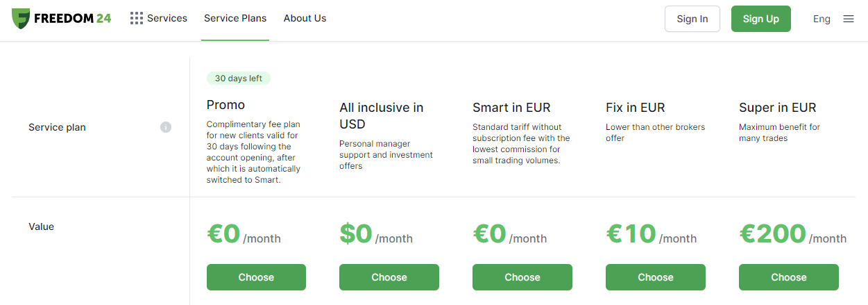The width and height of the screenshot is (868, 305).
Task: Choose the Promo plan
Action: (x=256, y=277)
